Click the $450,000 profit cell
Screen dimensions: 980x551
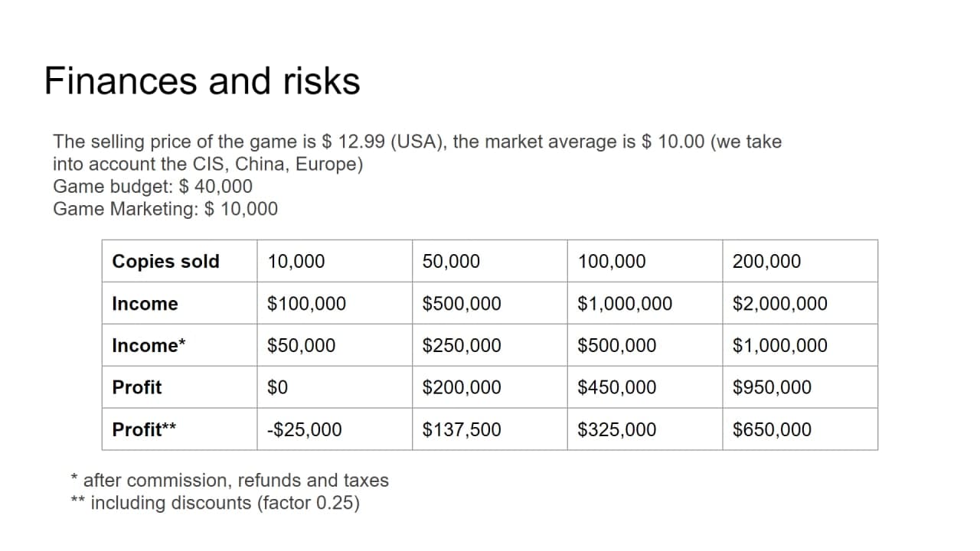(645, 386)
